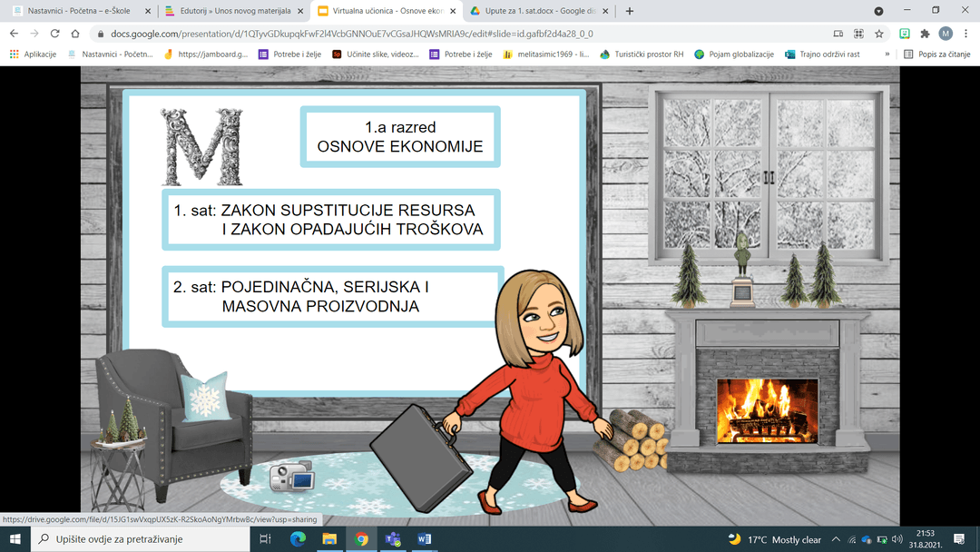This screenshot has height=552, width=980.
Task: Bookmark this page with the star icon
Action: tap(878, 34)
